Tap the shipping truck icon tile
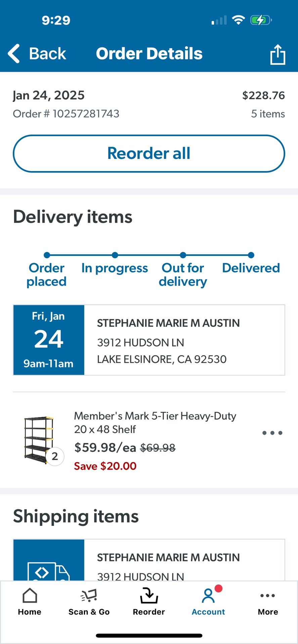The image size is (298, 644). point(49,560)
